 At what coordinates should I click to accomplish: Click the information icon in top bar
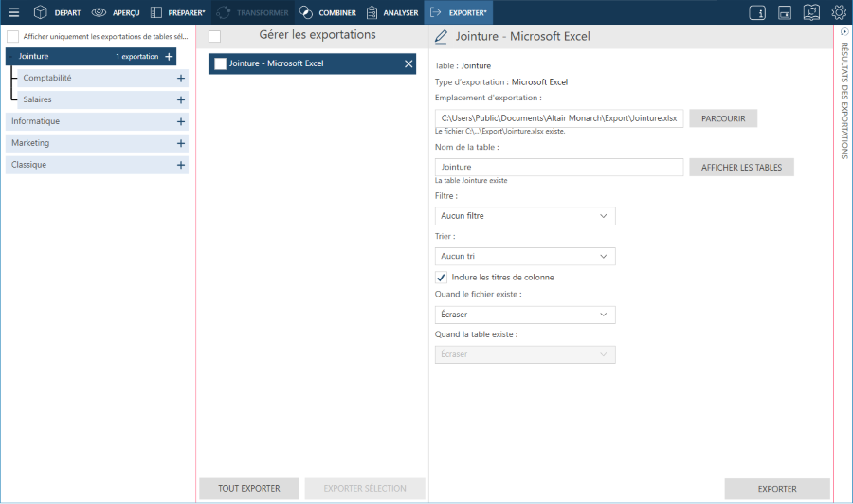point(757,12)
